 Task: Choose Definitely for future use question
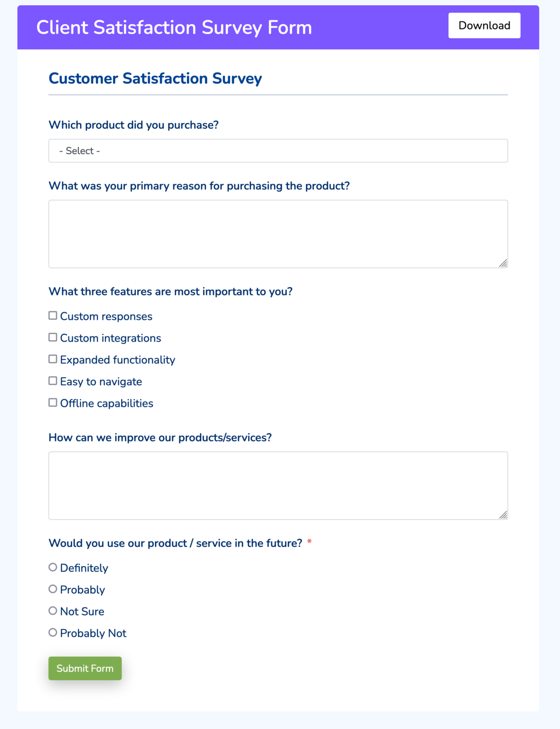(x=52, y=567)
